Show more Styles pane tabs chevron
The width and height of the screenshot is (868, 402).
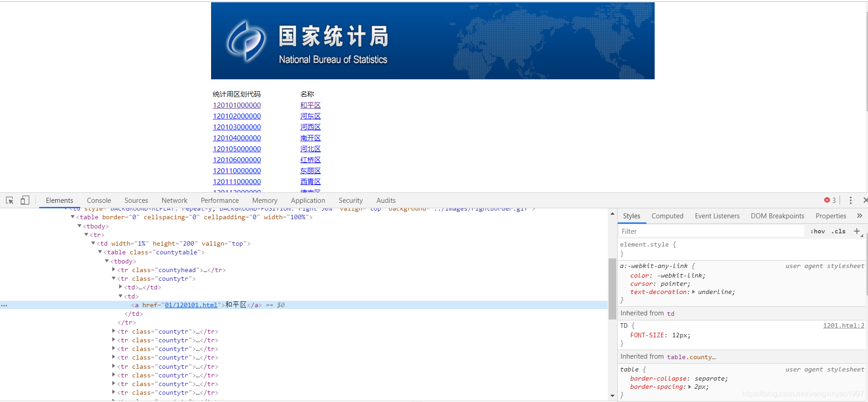pyautogui.click(x=859, y=216)
